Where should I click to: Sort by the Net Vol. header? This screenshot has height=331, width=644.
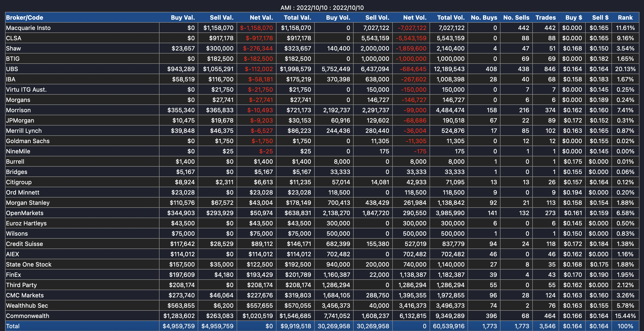(415, 17)
